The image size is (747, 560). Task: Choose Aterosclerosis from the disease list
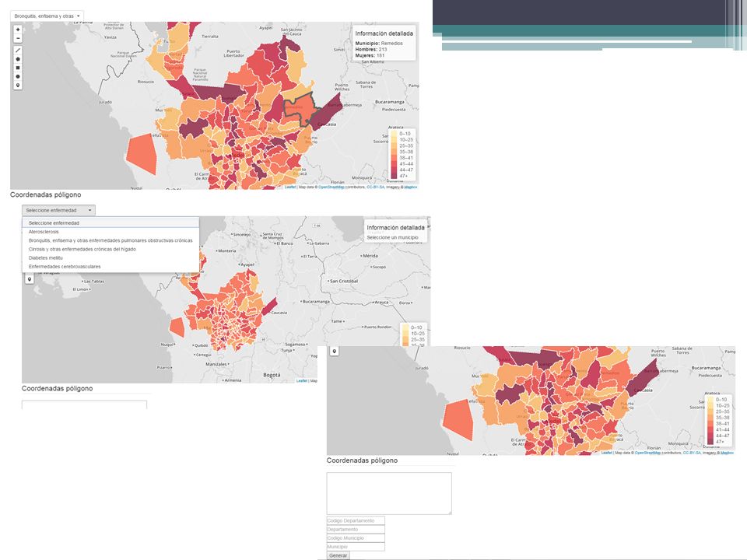tap(110, 232)
